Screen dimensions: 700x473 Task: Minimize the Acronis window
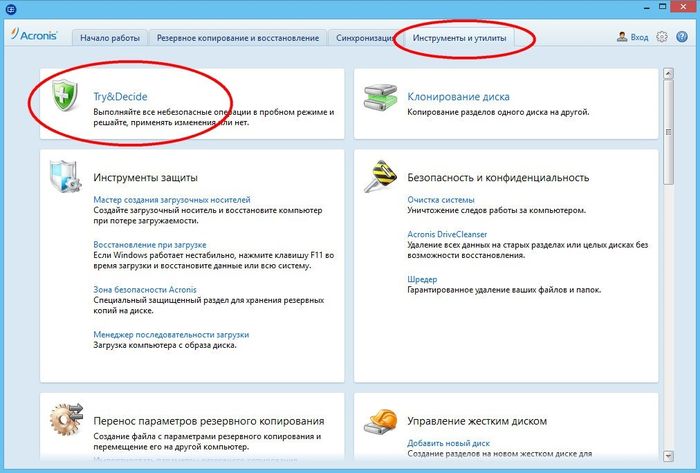[647, 7]
